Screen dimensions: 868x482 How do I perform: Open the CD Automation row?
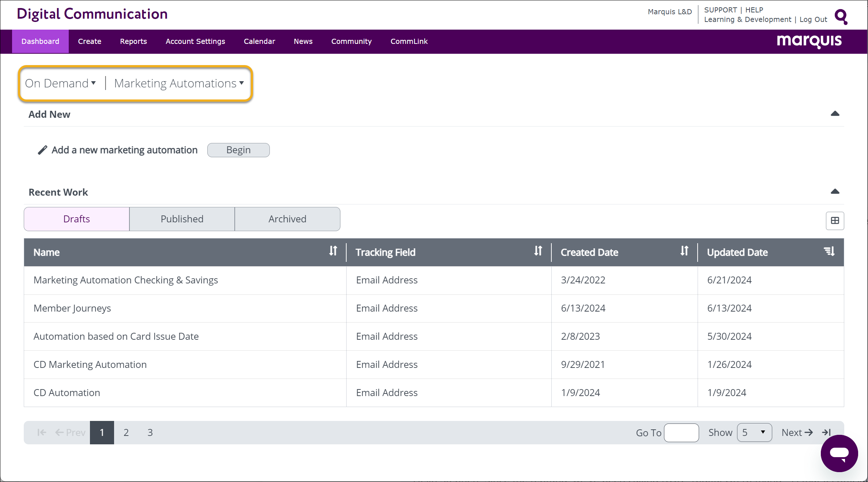434,393
